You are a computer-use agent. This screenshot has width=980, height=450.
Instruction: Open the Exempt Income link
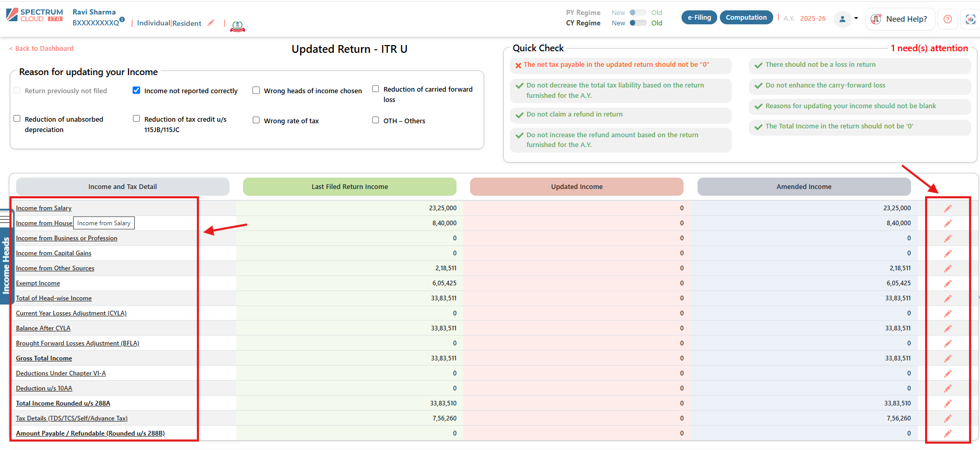[x=38, y=283]
